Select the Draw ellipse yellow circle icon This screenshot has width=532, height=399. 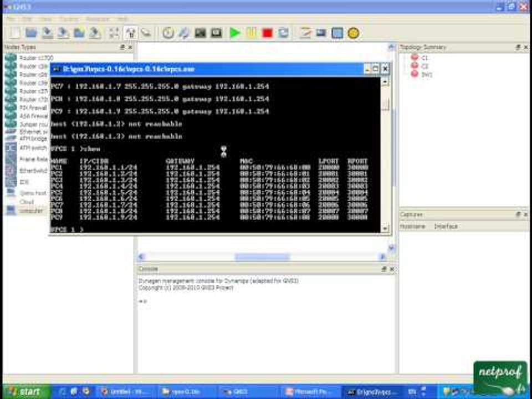coord(353,33)
